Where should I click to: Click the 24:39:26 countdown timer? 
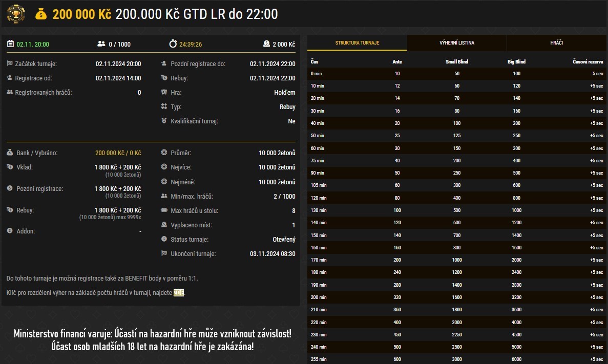(x=191, y=44)
